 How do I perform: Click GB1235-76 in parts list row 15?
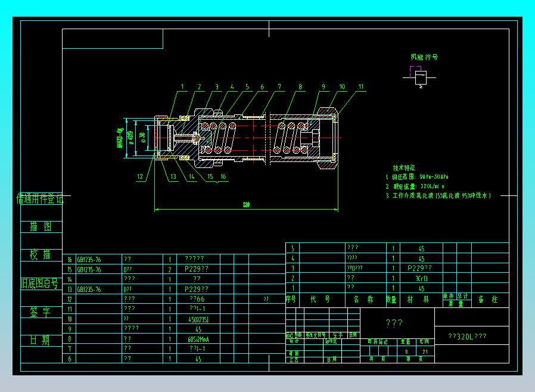pyautogui.click(x=89, y=269)
